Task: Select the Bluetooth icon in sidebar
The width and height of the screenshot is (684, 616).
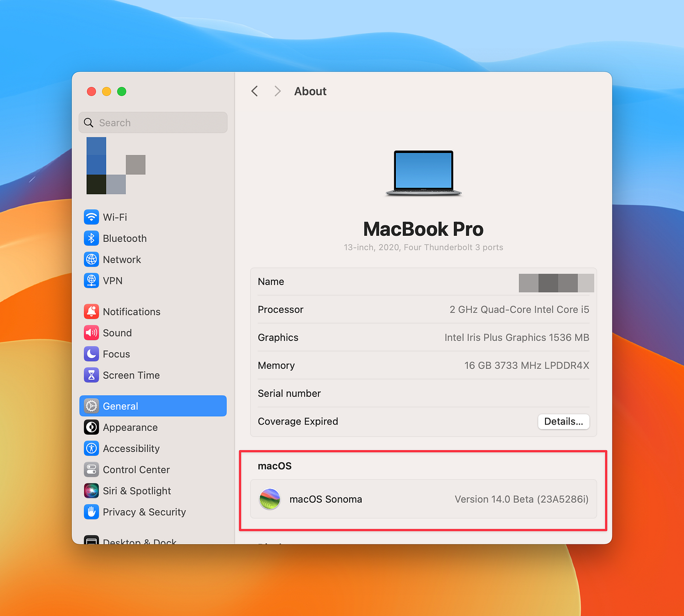Action: point(91,238)
